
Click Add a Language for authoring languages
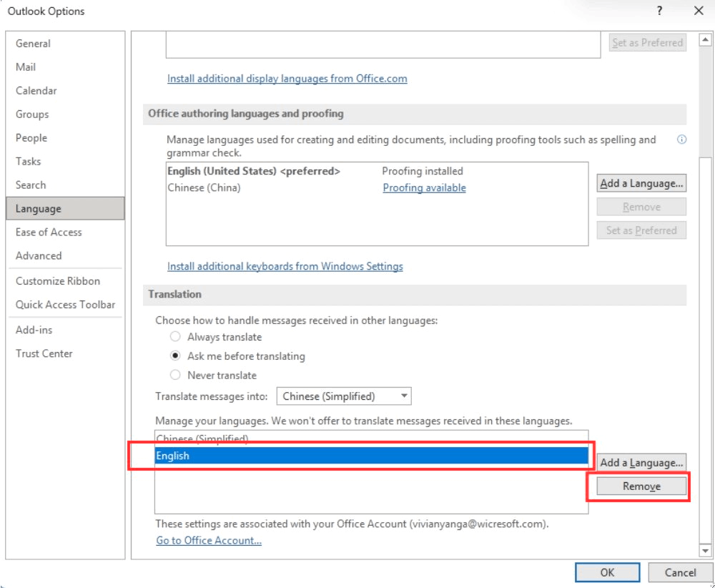[641, 183]
